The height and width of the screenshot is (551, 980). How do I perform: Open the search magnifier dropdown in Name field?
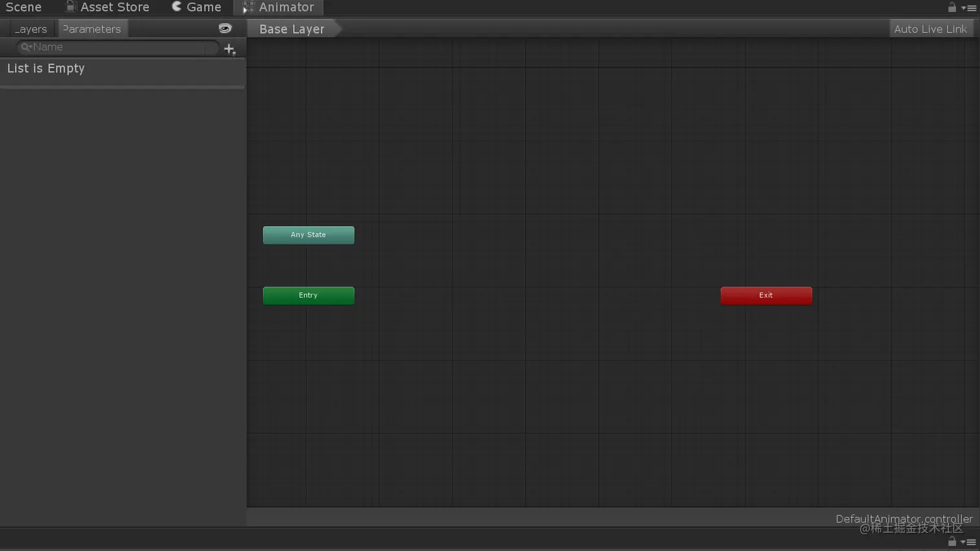point(26,47)
